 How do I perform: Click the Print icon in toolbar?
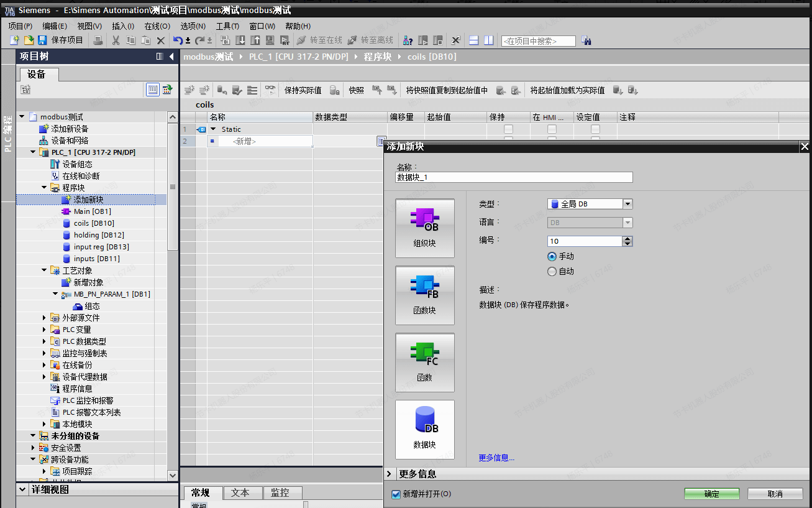coord(98,40)
